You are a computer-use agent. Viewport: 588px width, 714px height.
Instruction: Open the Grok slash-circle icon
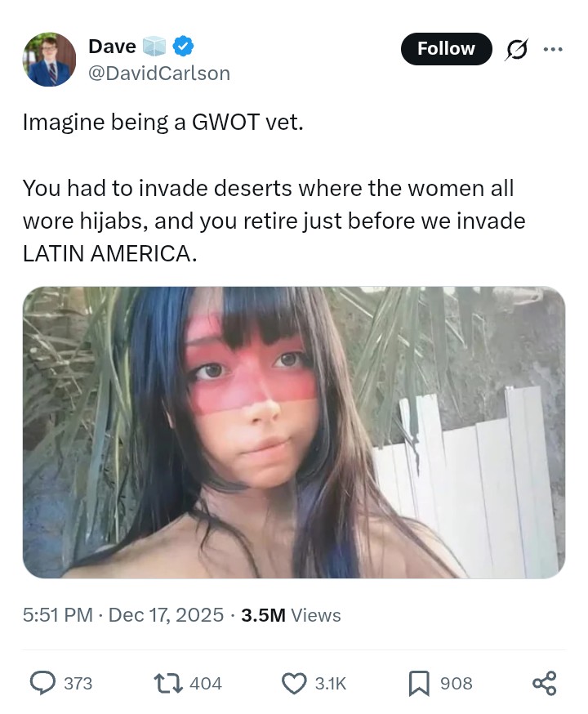click(517, 49)
